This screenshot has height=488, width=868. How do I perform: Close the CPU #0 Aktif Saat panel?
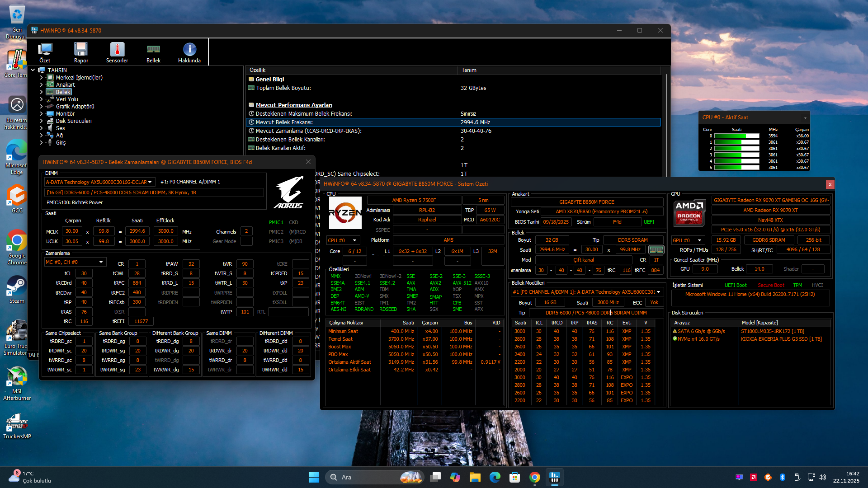click(x=805, y=118)
